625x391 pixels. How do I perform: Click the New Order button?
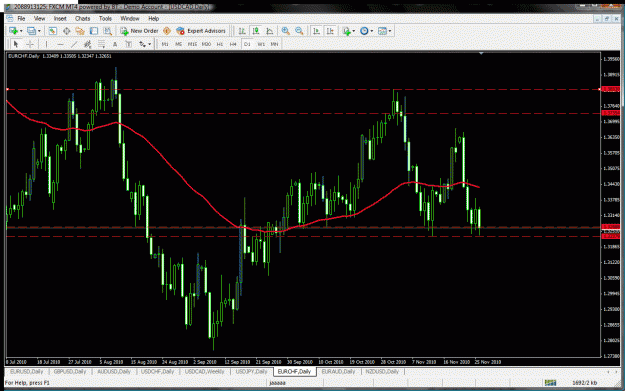click(140, 31)
